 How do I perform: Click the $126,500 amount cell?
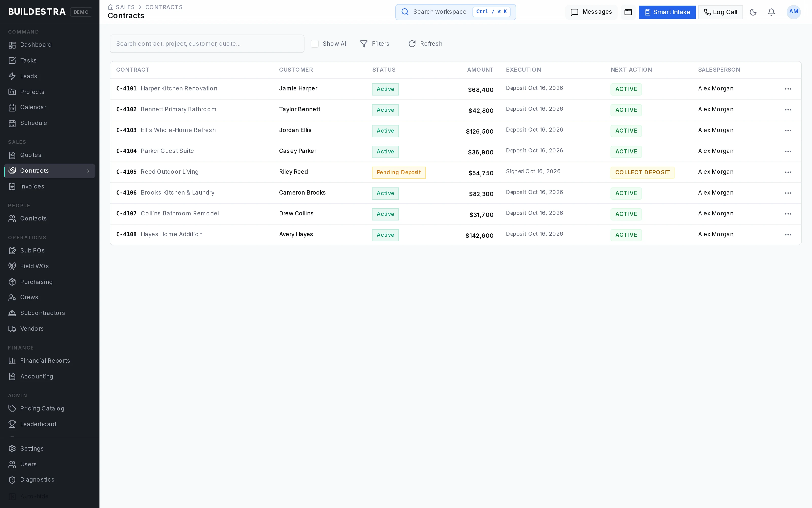click(480, 131)
